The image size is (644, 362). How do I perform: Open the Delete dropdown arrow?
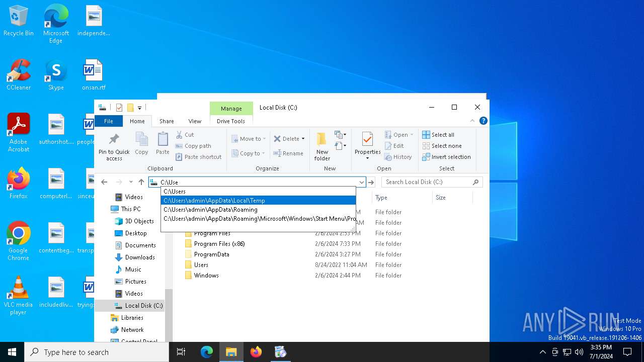[x=303, y=139]
